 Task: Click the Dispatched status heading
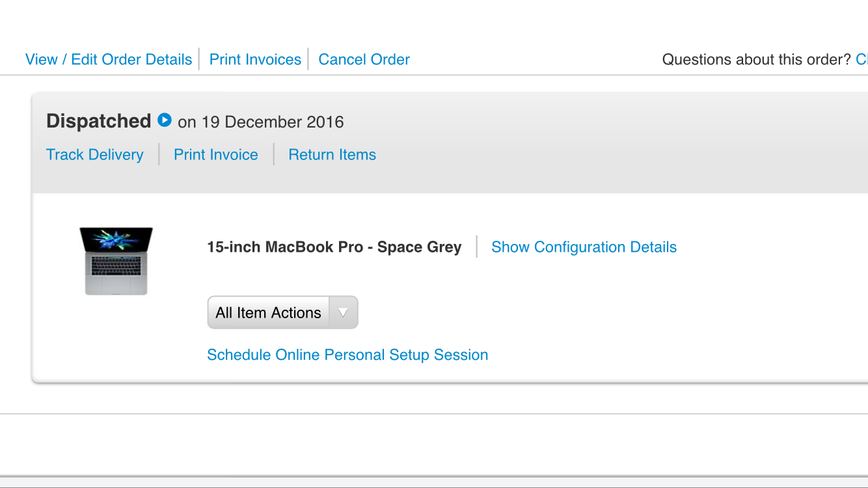99,121
